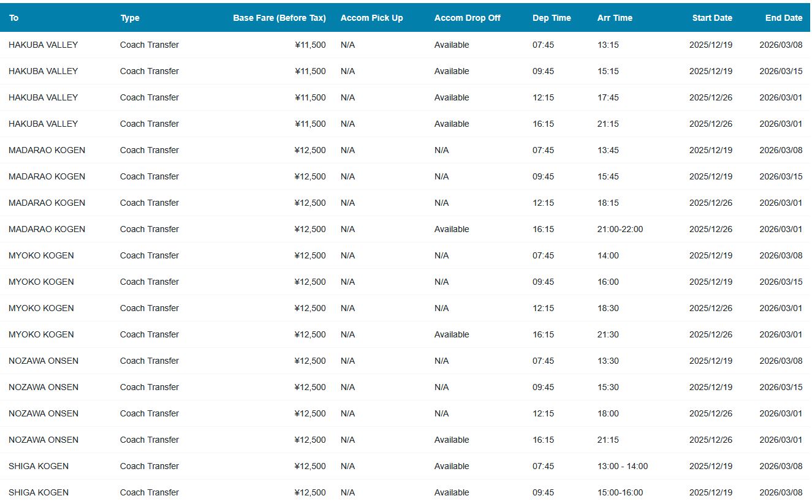Click end date 2026/03/15 in Nozawa Onsen row
The image size is (812, 504).
click(x=781, y=387)
